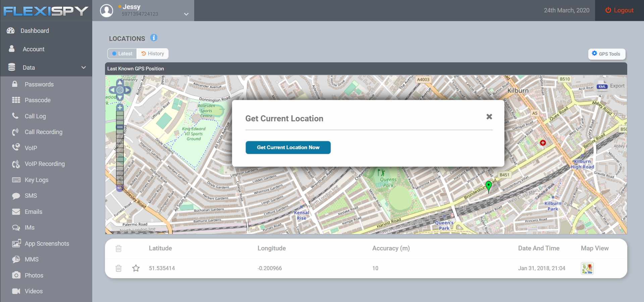Viewport: 644px width, 302px height.
Task: Star the 51.535414 location entry
Action: (x=136, y=268)
